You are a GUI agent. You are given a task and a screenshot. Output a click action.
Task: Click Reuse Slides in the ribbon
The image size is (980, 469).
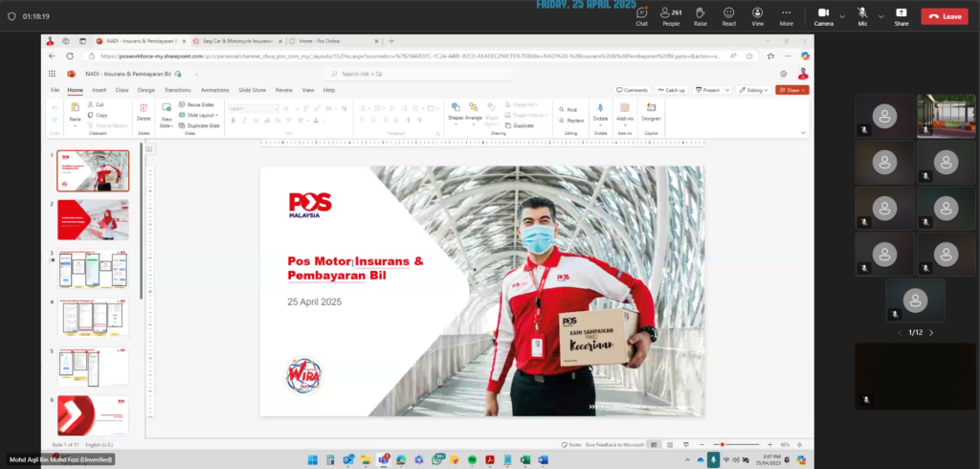point(196,104)
